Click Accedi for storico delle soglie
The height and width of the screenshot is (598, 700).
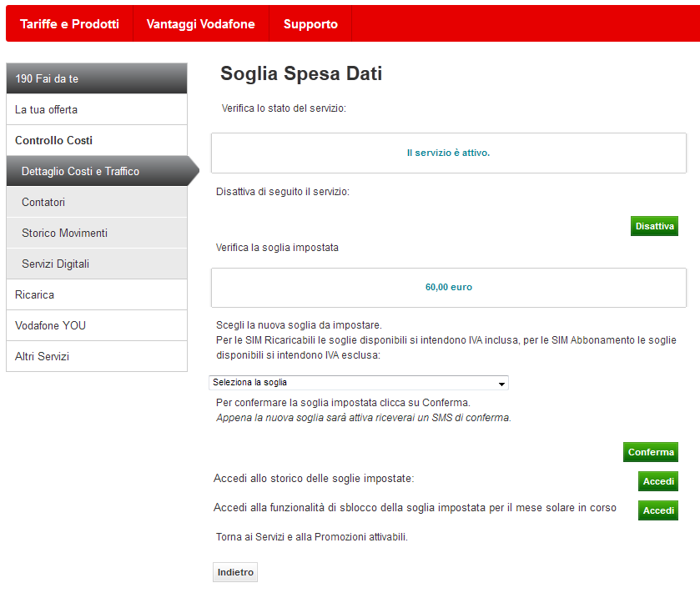point(657,481)
